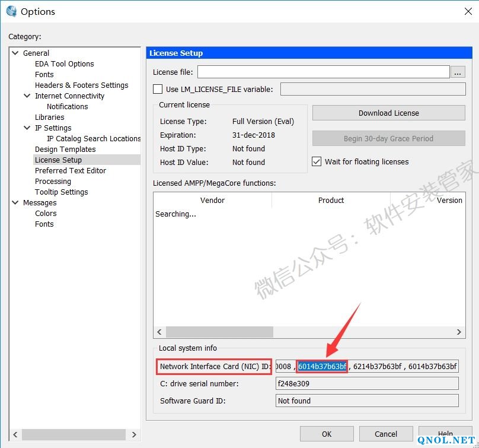Image resolution: width=479 pixels, height=448 pixels.
Task: Collapse the IP Settings tree node
Action: [x=27, y=128]
